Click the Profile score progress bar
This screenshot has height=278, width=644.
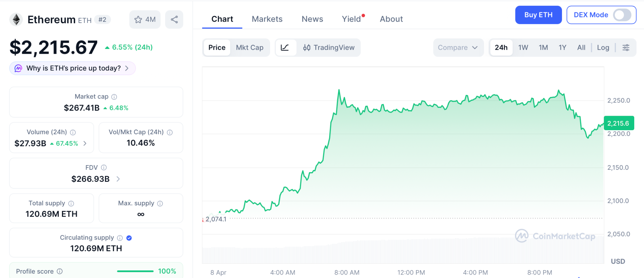(135, 271)
